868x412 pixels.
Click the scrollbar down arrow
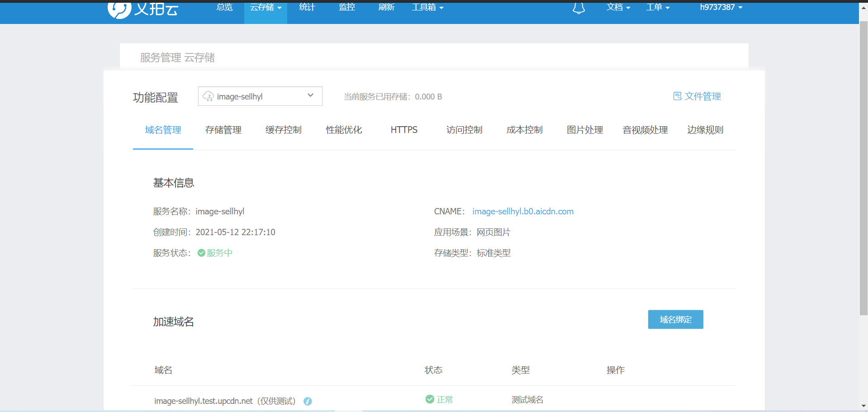click(863, 406)
